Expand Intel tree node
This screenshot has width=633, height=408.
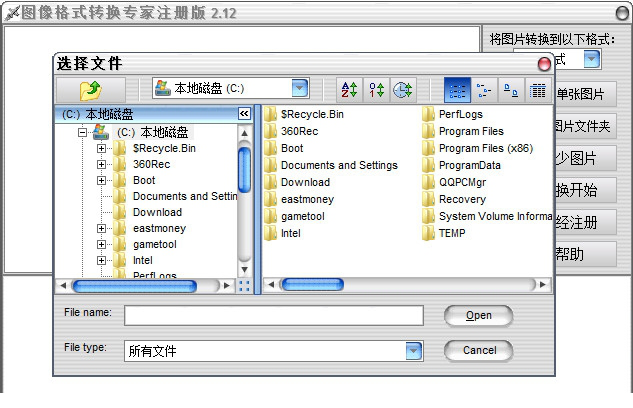coord(101,261)
